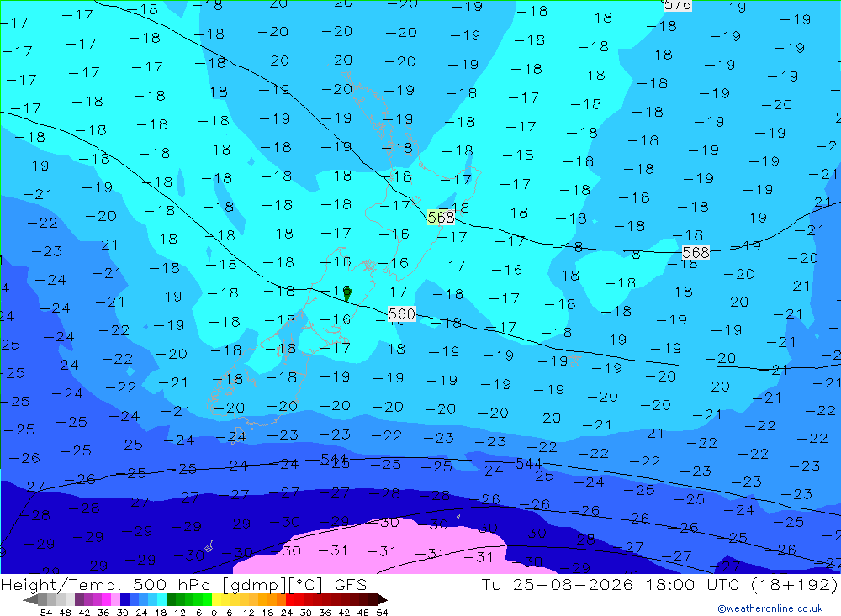841x616 pixels.
Task: Click the green location marker on the map
Action: coord(347,294)
